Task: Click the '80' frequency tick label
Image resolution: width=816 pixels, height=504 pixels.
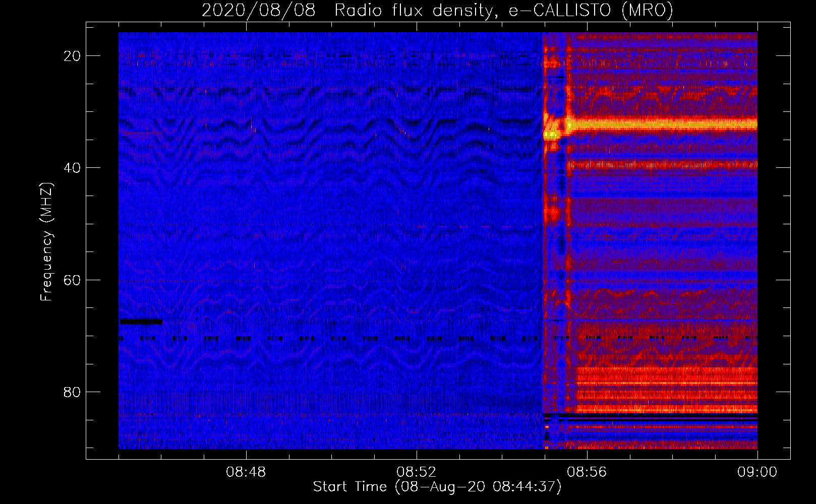Action: [72, 392]
